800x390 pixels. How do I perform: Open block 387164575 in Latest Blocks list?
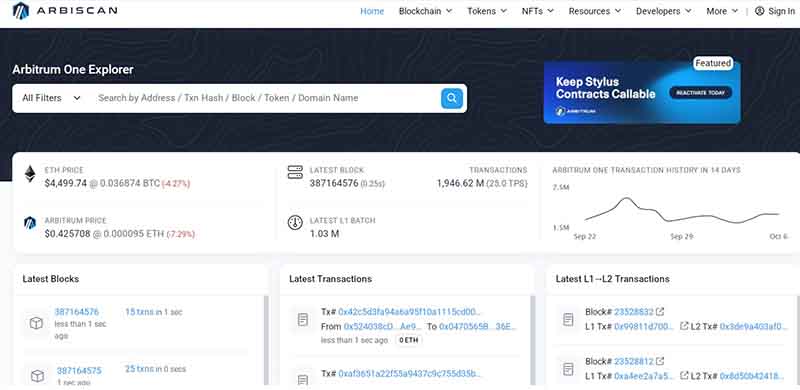79,371
